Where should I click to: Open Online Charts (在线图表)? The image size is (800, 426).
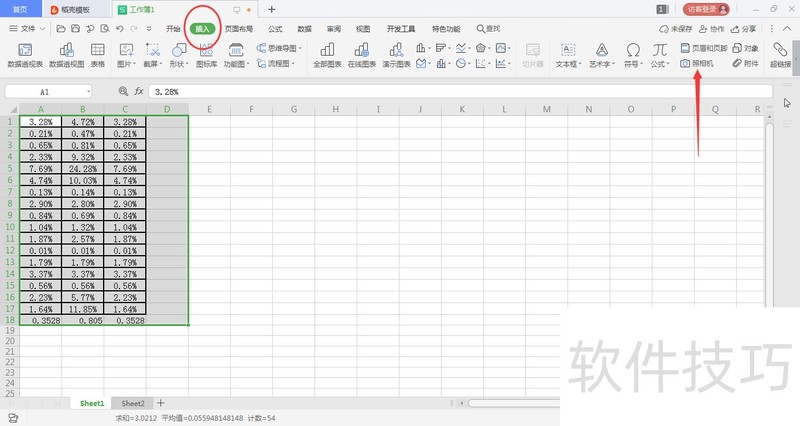362,55
